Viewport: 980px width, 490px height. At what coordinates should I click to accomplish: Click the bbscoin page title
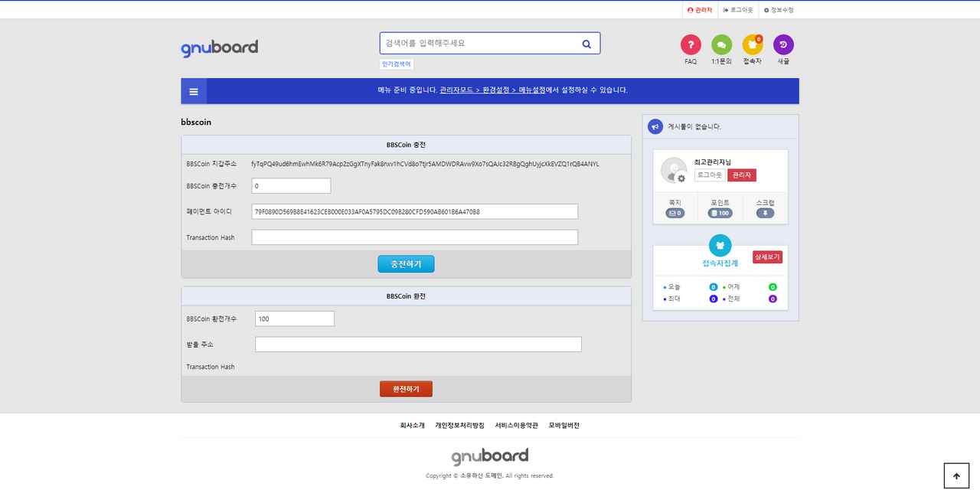(196, 122)
